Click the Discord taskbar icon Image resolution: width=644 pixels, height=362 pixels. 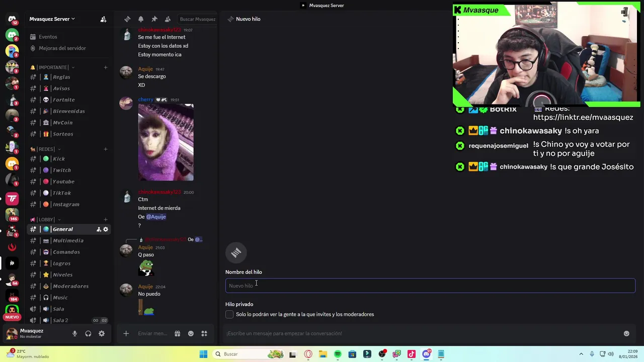pos(427,354)
